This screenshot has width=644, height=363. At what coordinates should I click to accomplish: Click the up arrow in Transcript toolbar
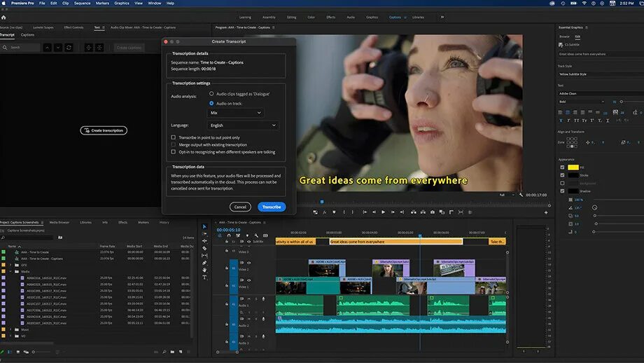pyautogui.click(x=47, y=48)
